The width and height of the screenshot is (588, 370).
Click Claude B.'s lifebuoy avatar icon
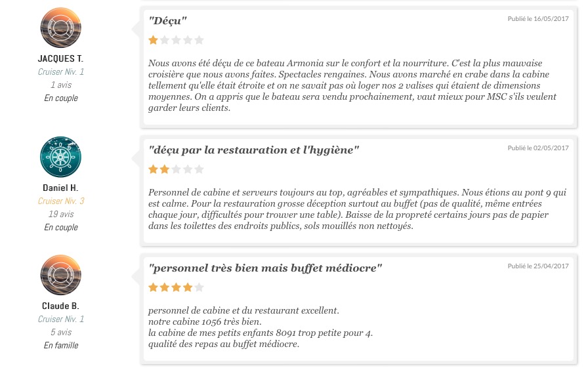coord(61,275)
